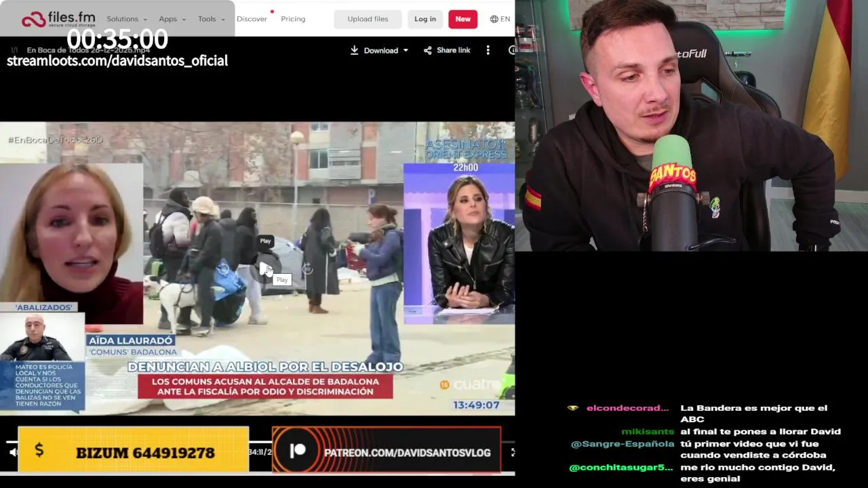The image size is (868, 488).
Task: Open the EN language selector globe
Action: pos(500,19)
